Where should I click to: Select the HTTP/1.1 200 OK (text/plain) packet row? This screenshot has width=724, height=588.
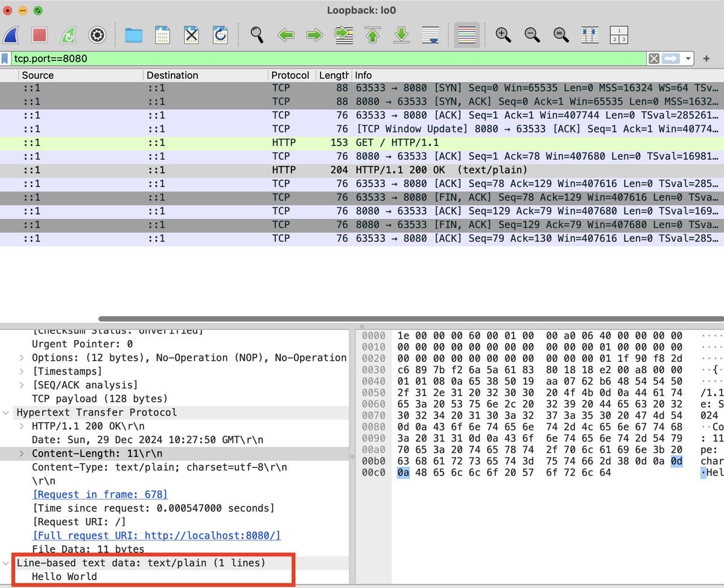tap(362, 170)
